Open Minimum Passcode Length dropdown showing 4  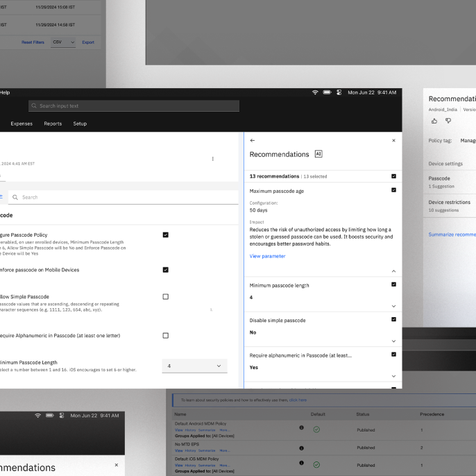coord(194,366)
